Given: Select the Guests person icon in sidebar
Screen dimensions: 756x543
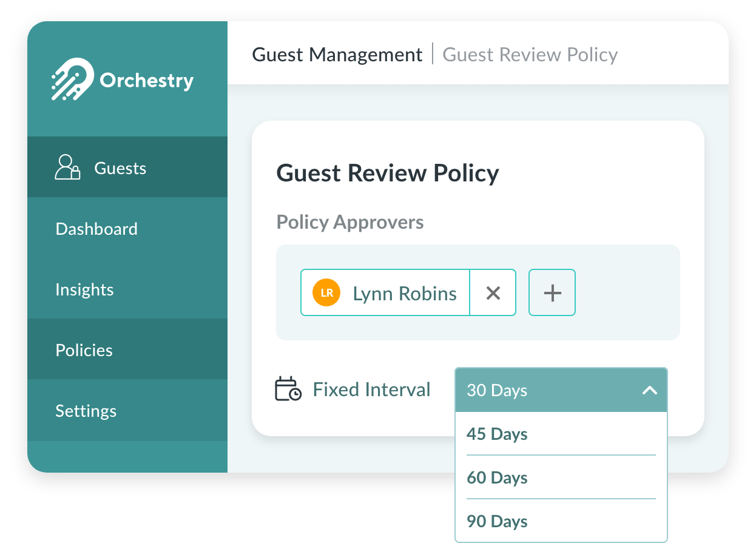Looking at the screenshot, I should click(67, 167).
